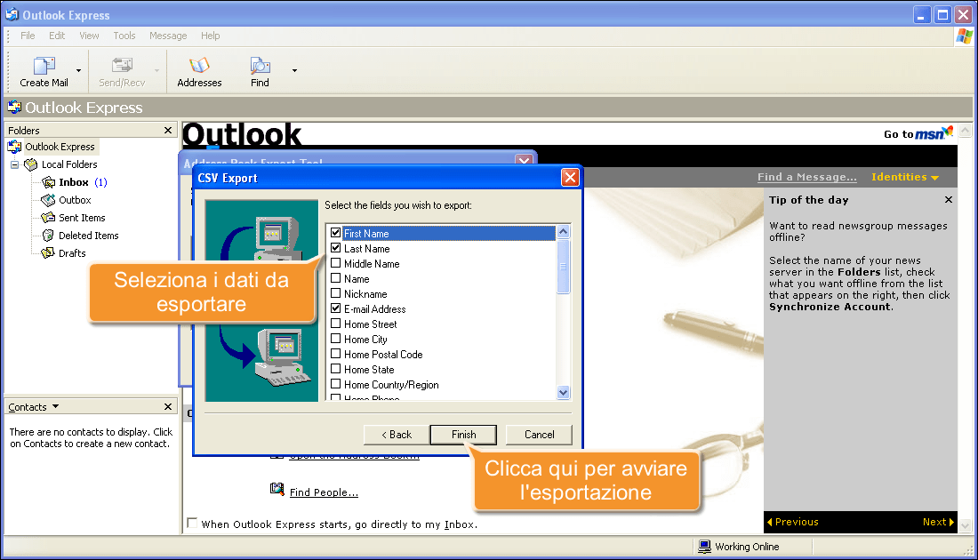
Task: Click the Back button
Action: tap(397, 435)
